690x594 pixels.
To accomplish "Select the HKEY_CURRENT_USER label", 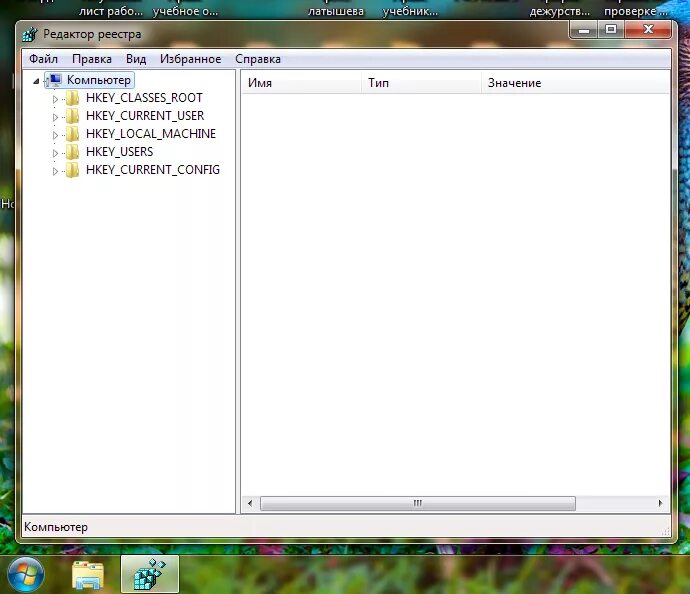I will coord(145,116).
